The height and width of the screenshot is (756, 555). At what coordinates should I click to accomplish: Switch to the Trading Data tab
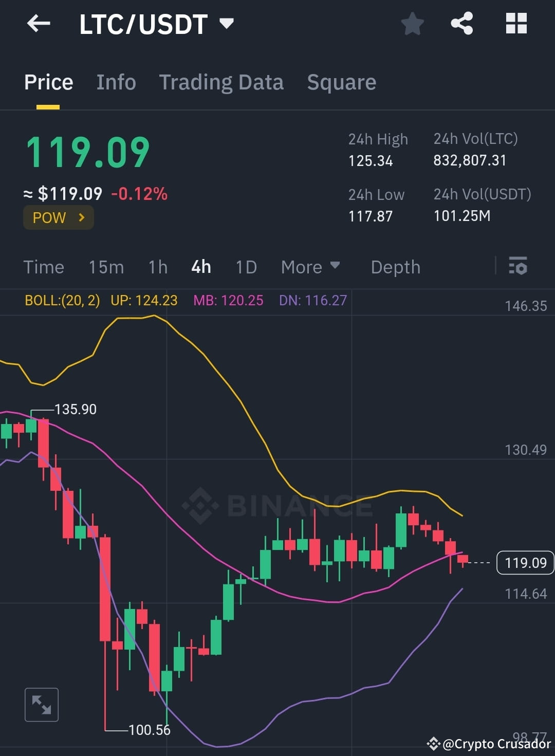click(x=221, y=82)
